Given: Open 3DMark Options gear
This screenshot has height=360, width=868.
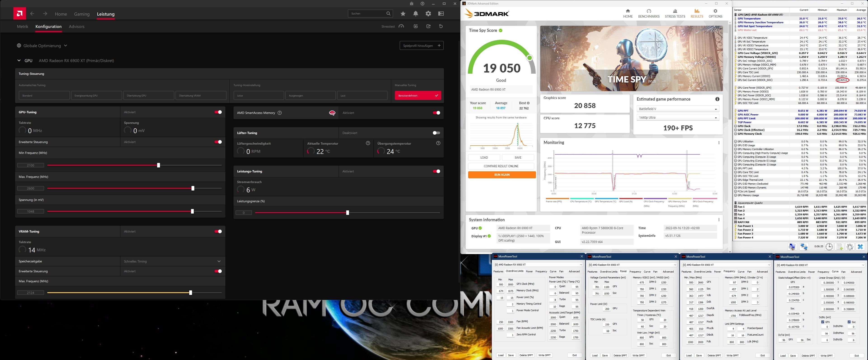Looking at the screenshot, I should tap(715, 14).
